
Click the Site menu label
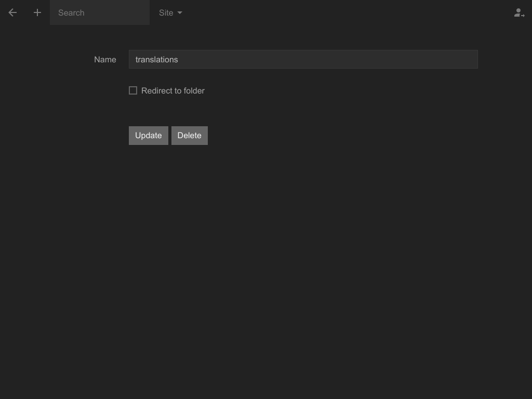click(x=166, y=12)
